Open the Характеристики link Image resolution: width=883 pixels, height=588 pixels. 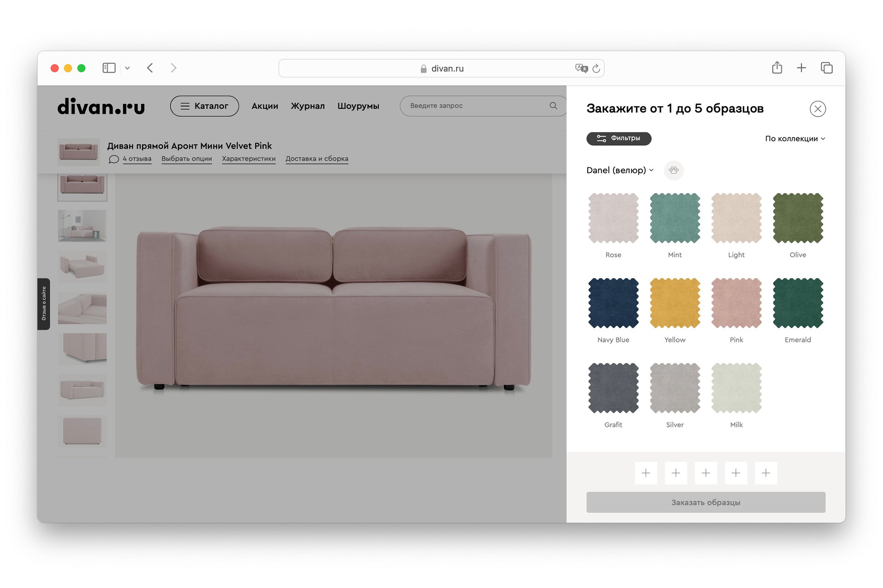click(x=248, y=159)
